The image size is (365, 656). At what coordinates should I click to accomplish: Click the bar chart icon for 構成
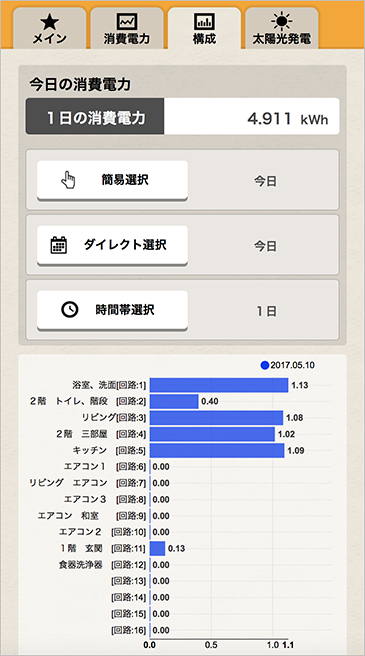pyautogui.click(x=204, y=22)
